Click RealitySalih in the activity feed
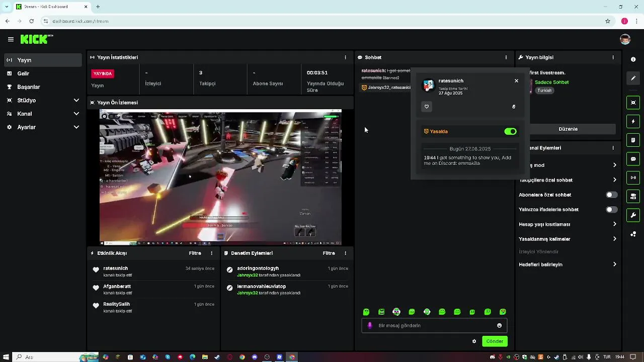 [x=116, y=304]
